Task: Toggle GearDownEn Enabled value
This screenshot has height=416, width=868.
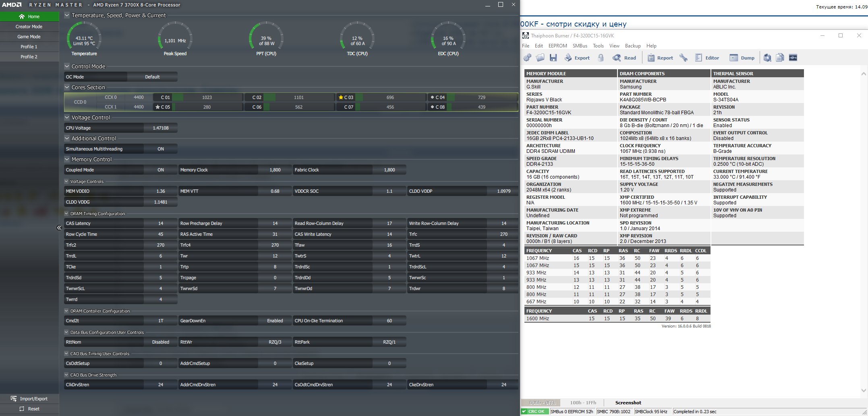Action: pyautogui.click(x=275, y=321)
